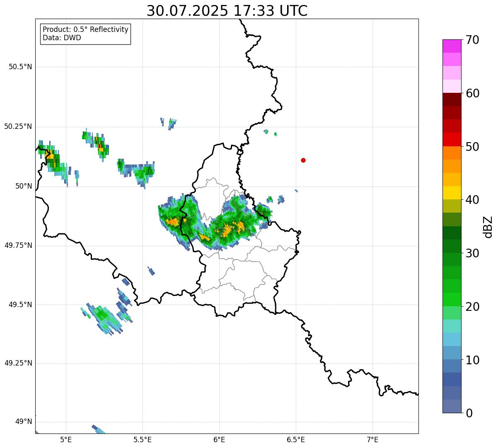Click the radar echo cell at the map's left edge near 50.1°N
The image size is (498, 448).
pos(51,160)
